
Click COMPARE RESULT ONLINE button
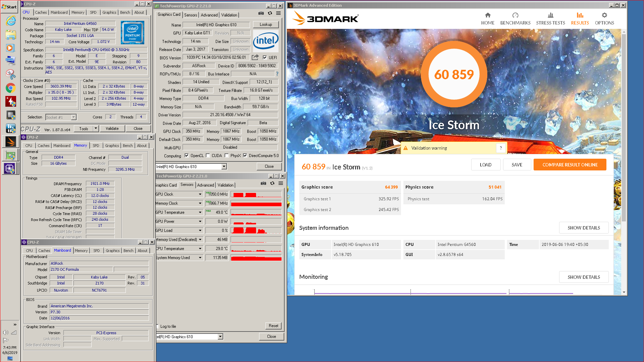point(570,165)
